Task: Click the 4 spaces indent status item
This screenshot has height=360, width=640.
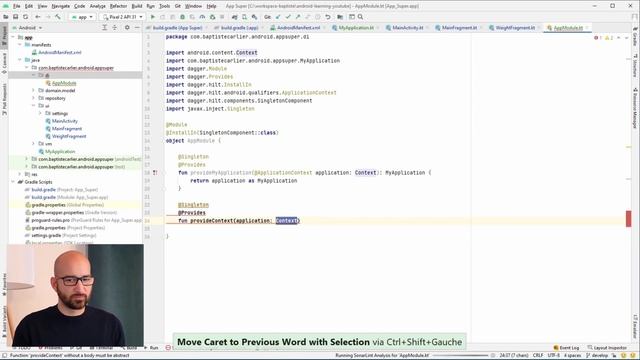Action: coord(572,355)
